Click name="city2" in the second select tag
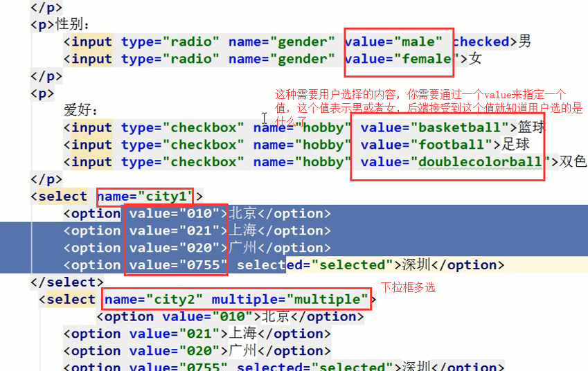The width and height of the screenshot is (588, 371). (x=153, y=300)
